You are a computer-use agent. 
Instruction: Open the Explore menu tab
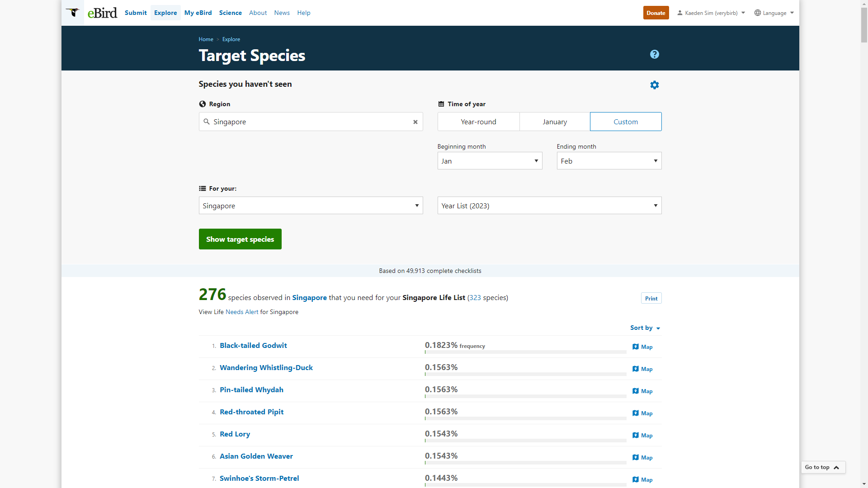point(165,13)
